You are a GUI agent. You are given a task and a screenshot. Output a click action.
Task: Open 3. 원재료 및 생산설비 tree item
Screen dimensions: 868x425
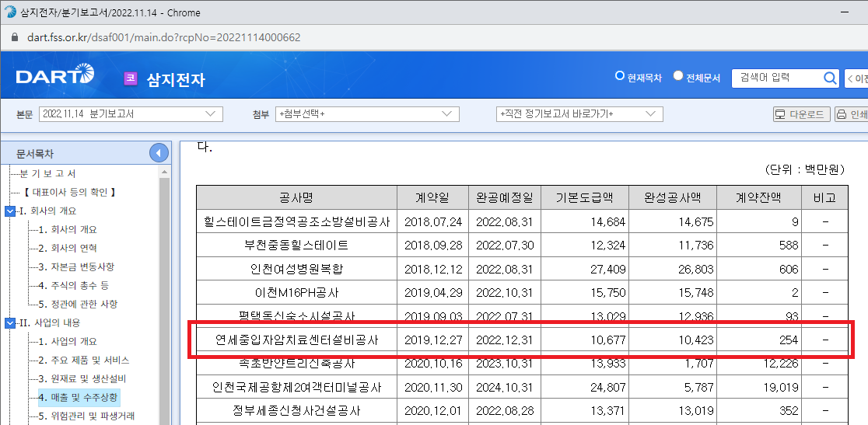(83, 379)
